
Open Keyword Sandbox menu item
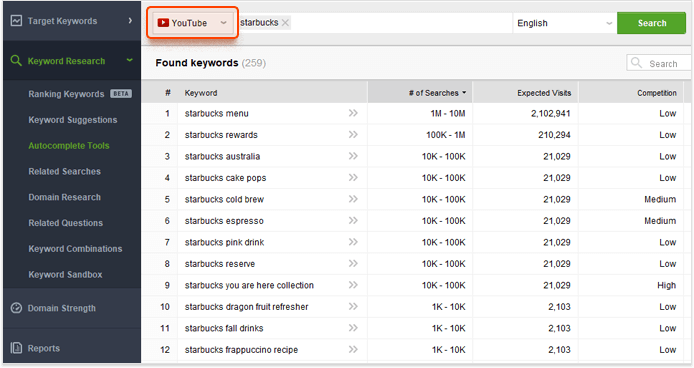coord(65,274)
